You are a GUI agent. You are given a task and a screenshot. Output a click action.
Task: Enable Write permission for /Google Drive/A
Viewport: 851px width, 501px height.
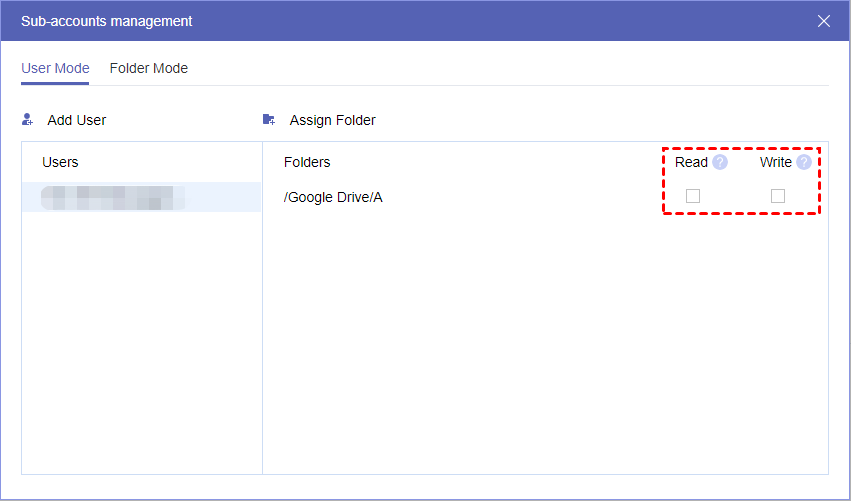[x=778, y=196]
